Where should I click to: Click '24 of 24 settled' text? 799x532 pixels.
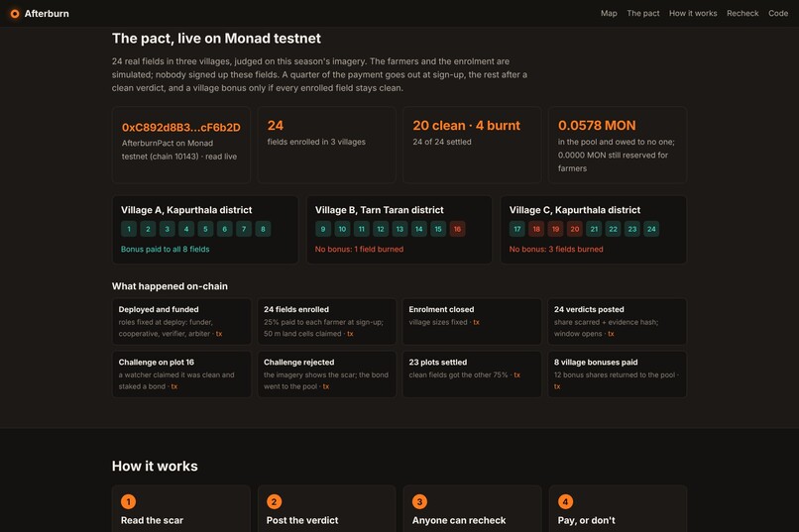442,142
